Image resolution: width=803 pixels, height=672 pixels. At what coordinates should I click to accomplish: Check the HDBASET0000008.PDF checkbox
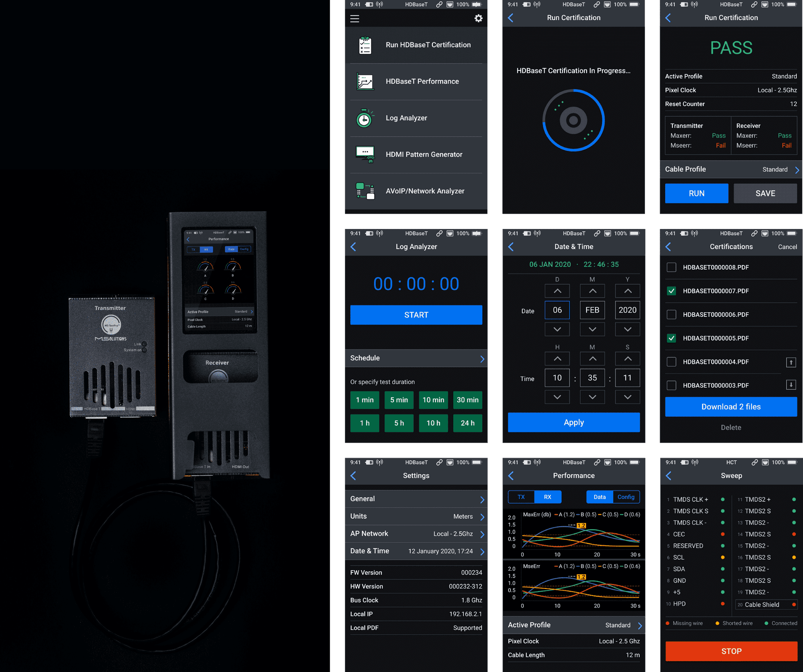(671, 267)
